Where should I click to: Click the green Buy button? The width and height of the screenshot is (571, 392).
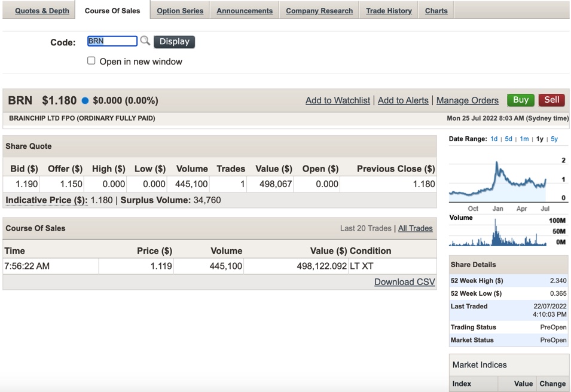pyautogui.click(x=520, y=100)
